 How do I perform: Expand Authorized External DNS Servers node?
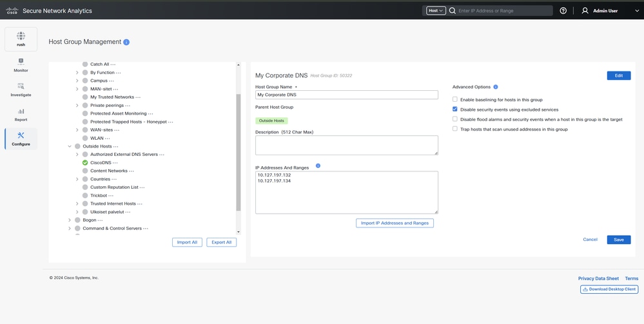pyautogui.click(x=77, y=155)
